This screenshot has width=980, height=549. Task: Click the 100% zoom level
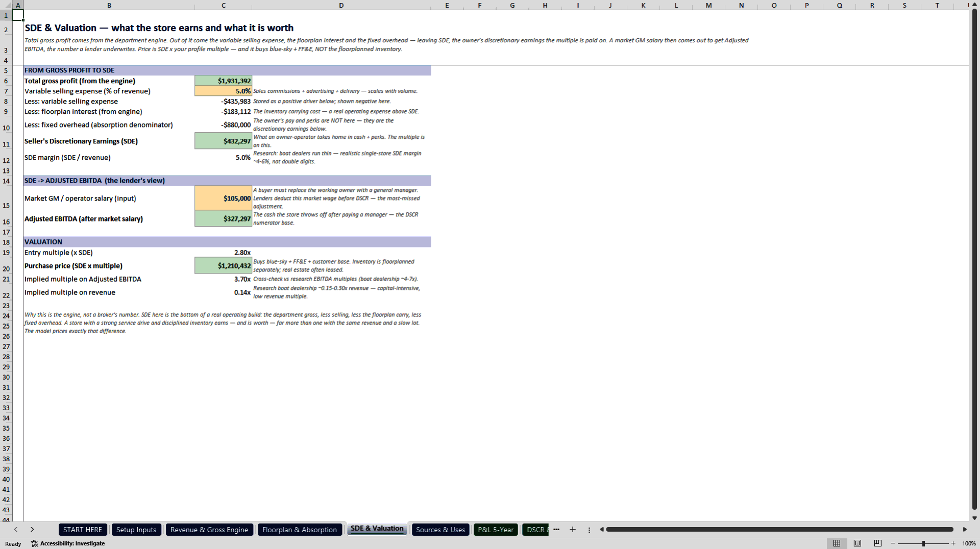[x=969, y=543]
